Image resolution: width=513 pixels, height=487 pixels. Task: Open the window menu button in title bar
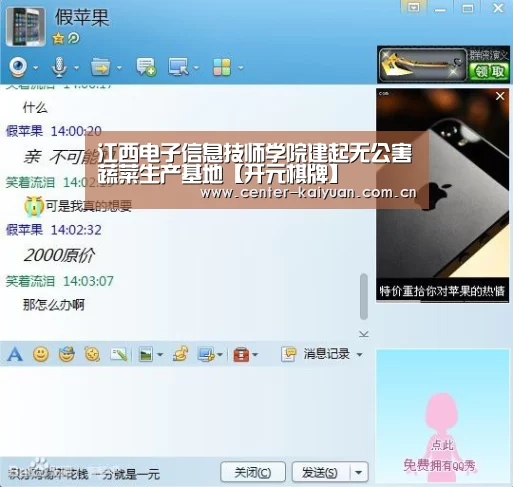coord(413,7)
